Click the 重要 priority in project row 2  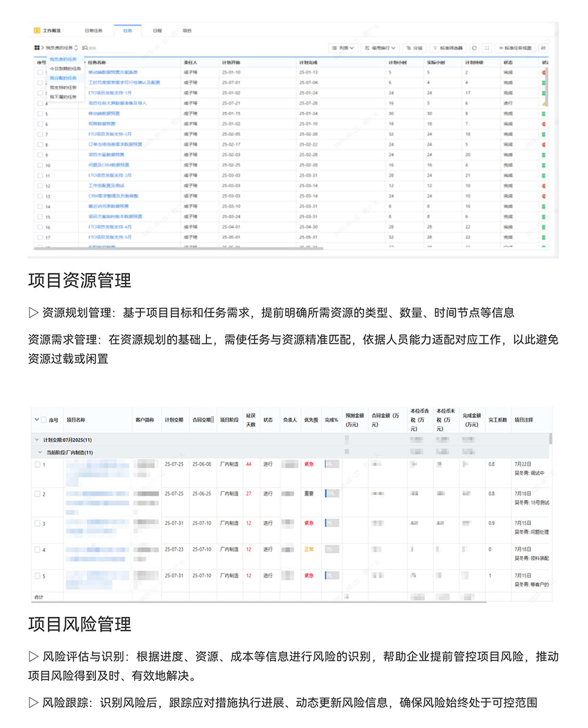coord(309,494)
